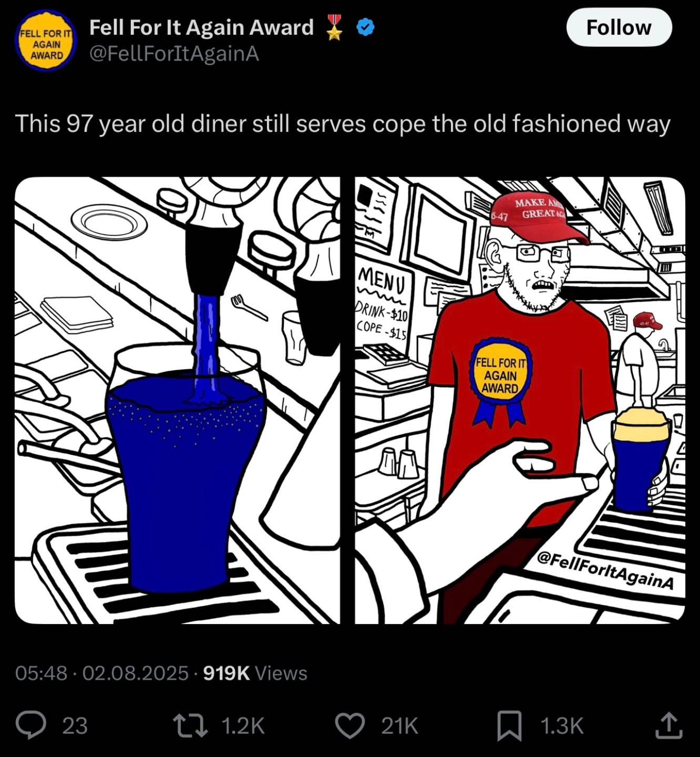This screenshot has width=700, height=757.
Task: Like the post with heart icon
Action: pyautogui.click(x=350, y=725)
